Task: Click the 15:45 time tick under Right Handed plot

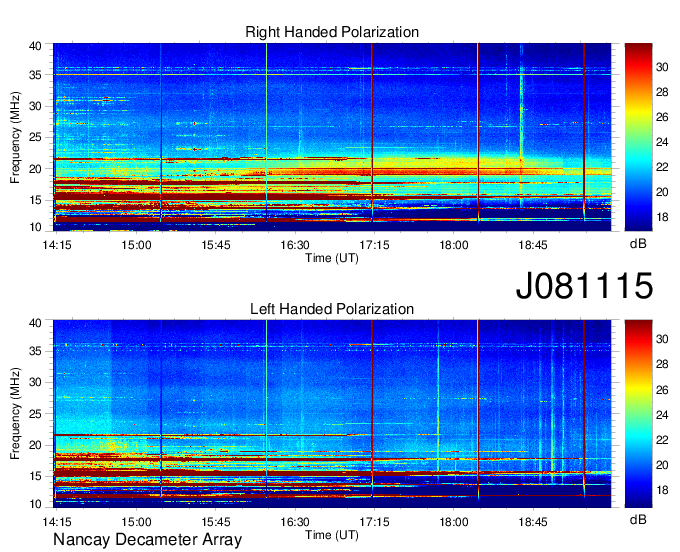Action: click(216, 245)
